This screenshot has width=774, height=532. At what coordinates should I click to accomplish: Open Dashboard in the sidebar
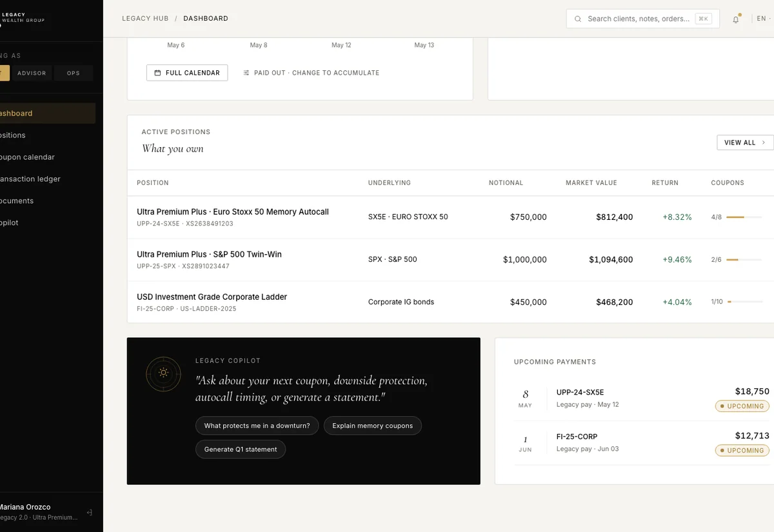pyautogui.click(x=48, y=113)
